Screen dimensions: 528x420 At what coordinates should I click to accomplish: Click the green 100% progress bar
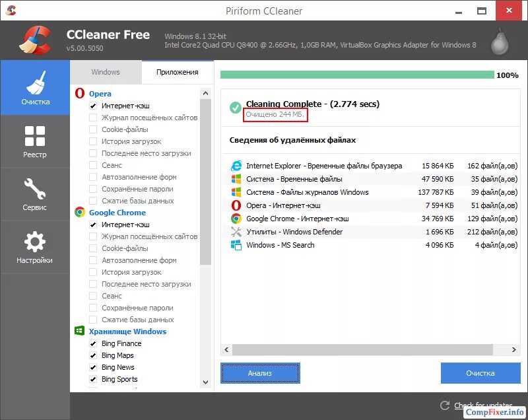pyautogui.click(x=357, y=75)
